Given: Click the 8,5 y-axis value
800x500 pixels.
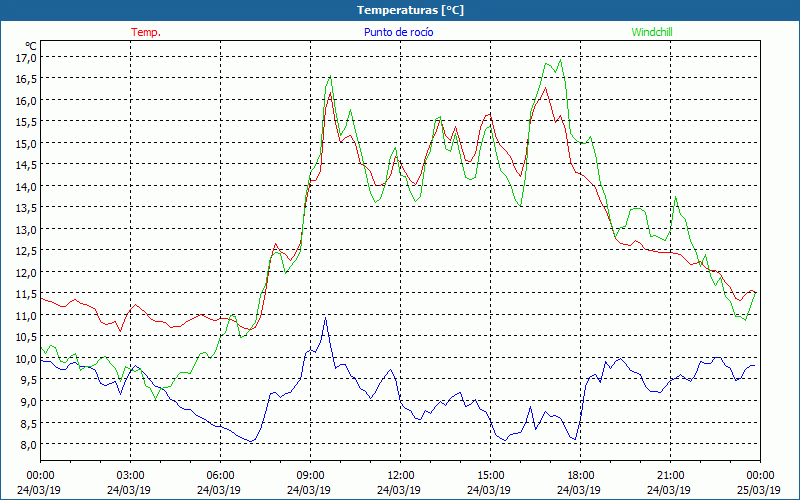Looking at the screenshot, I should (x=28, y=423).
